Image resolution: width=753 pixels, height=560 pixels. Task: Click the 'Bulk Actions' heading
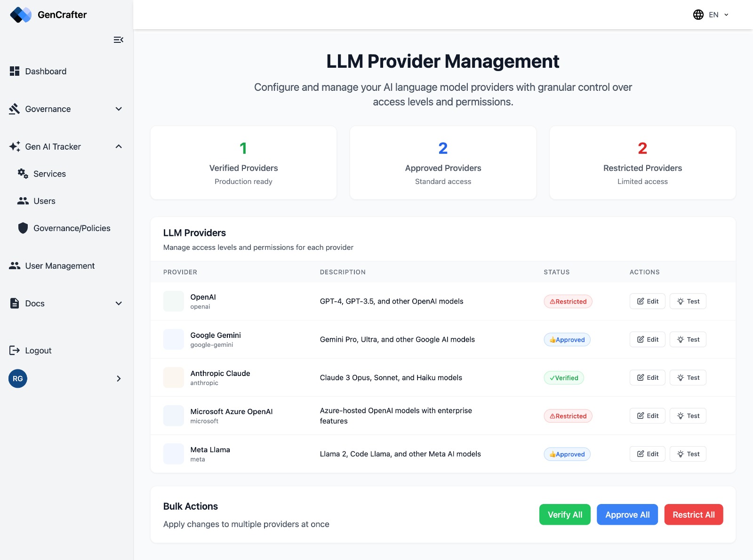tap(191, 506)
